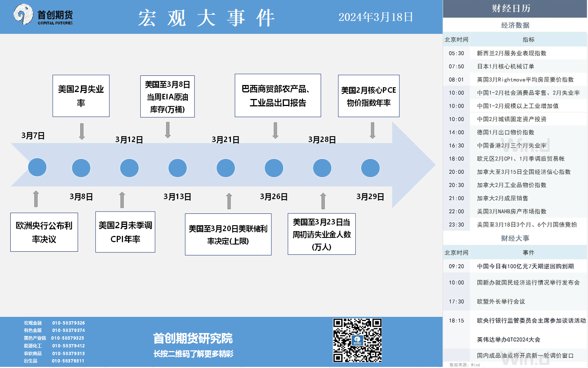Click the 宏观大事件 title
Image resolution: width=588 pixels, height=368 pixels.
coord(206,18)
